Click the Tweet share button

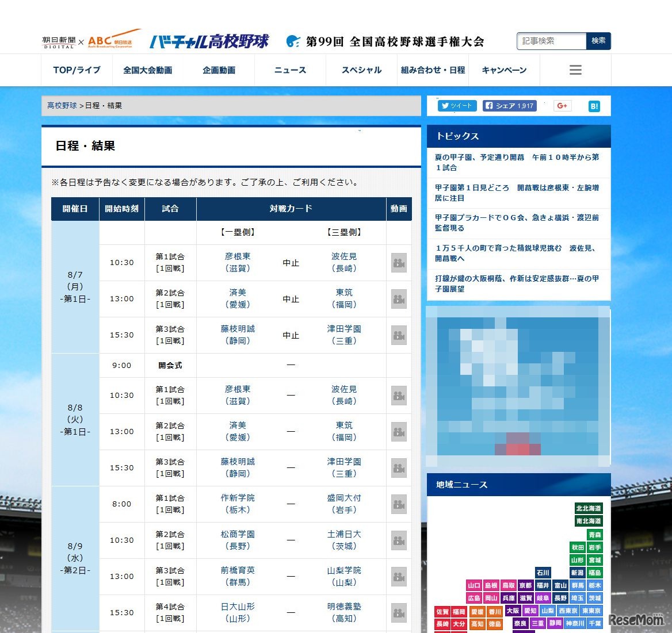(457, 106)
